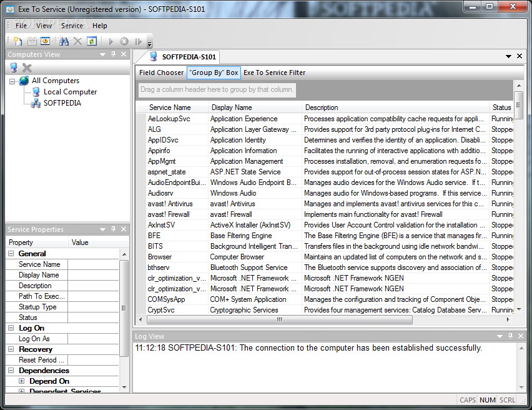Viewport: 532px width, 410px height.
Task: Select Windows Audio display name cell
Action: click(255, 193)
